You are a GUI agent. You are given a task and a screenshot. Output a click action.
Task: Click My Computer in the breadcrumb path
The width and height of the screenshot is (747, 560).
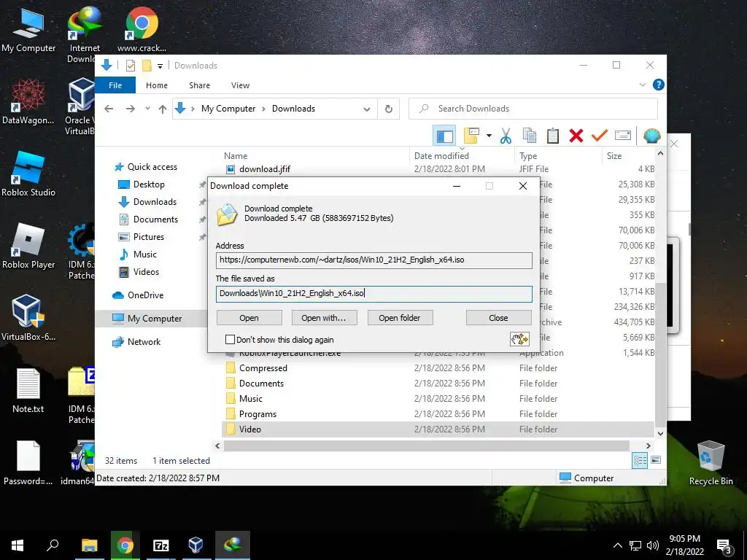[x=228, y=109]
